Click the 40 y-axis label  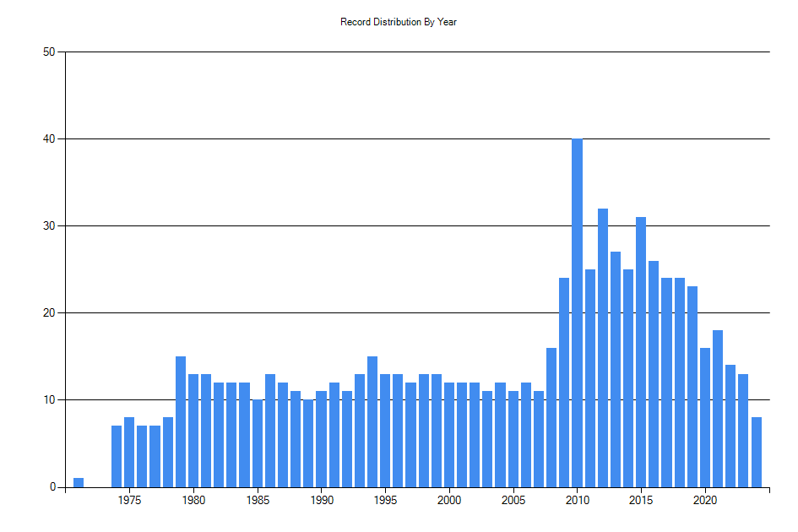(47, 138)
